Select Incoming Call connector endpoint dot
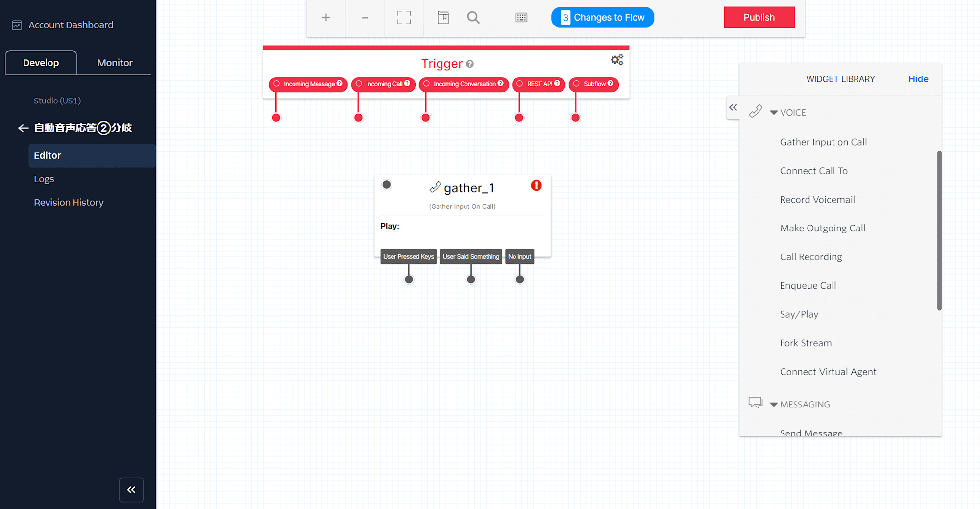 coord(359,118)
